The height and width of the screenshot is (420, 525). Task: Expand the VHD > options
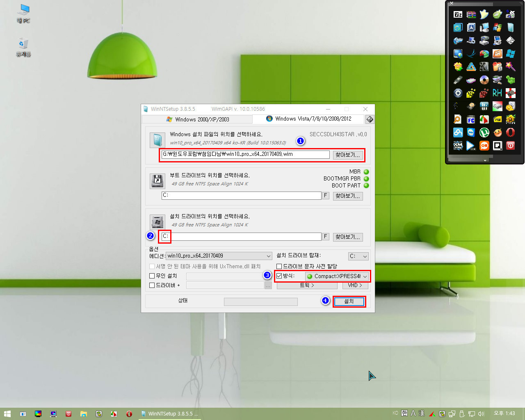tap(355, 285)
